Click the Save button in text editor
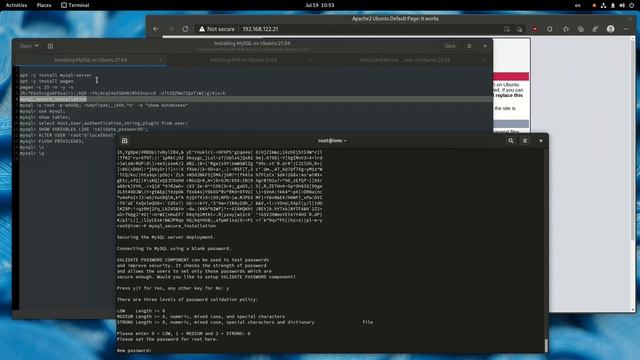The image size is (640, 360). 450,46
